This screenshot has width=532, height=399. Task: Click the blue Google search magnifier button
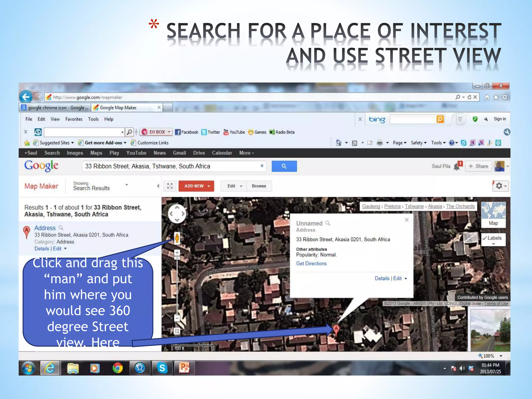284,166
